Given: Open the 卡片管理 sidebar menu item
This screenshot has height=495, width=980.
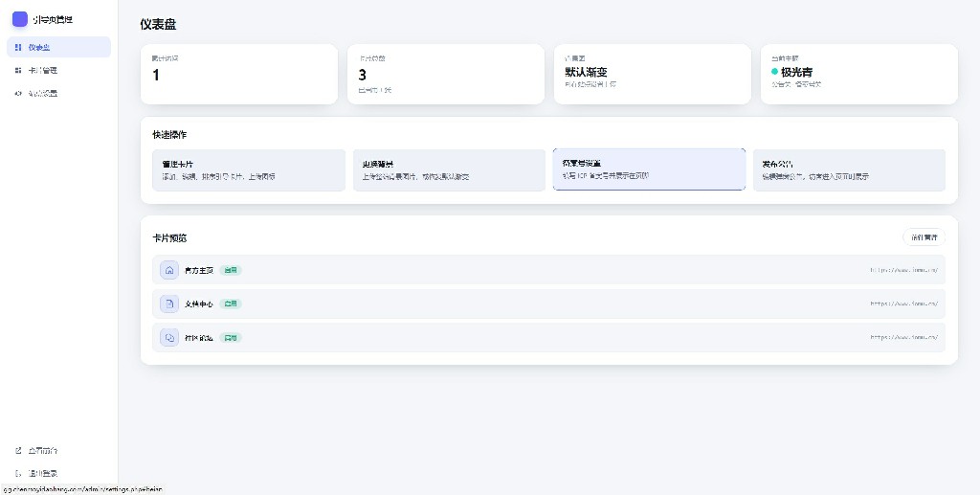Looking at the screenshot, I should 58,70.
